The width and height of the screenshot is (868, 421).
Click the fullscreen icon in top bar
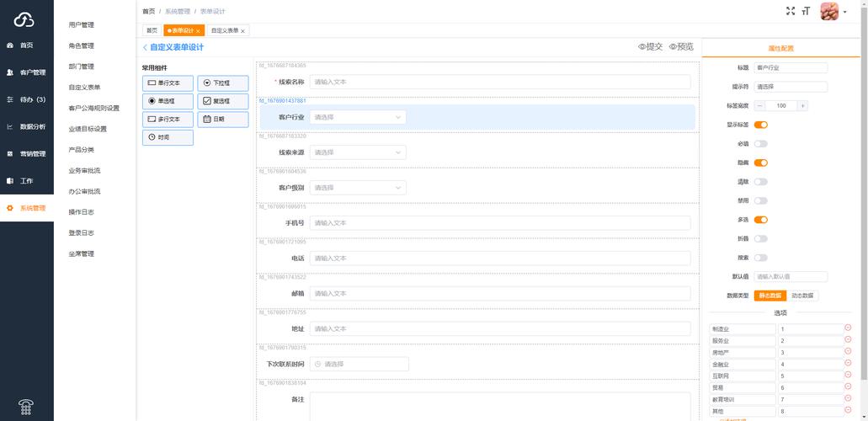pyautogui.click(x=790, y=11)
